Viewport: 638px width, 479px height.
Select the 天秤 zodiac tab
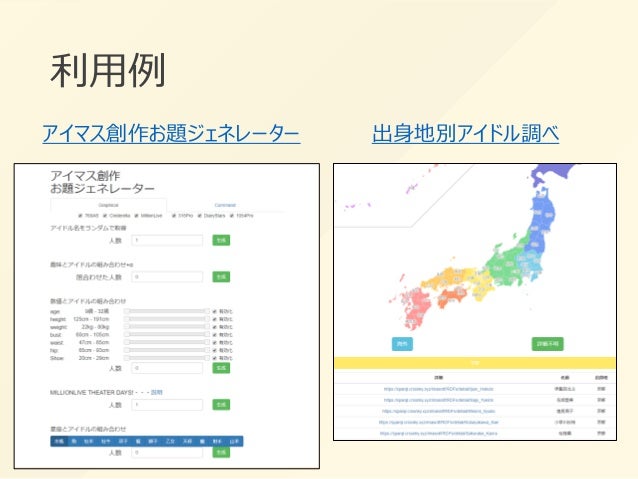187,441
